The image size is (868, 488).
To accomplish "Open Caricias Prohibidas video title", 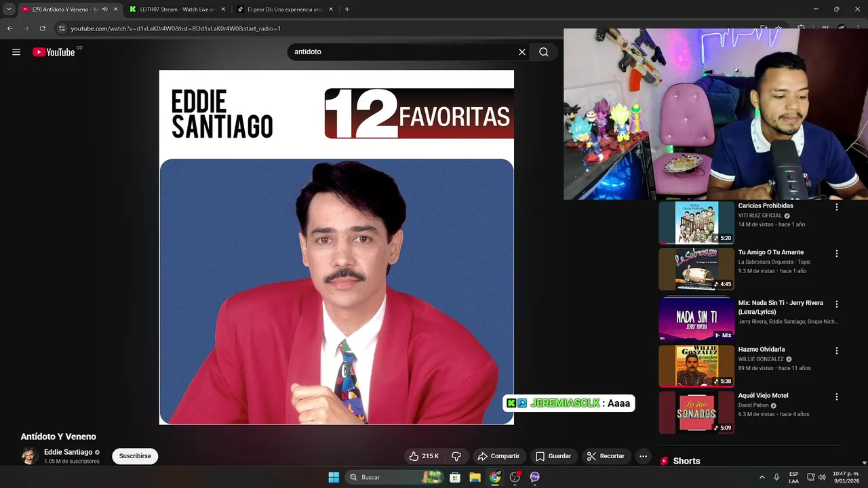I will click(766, 206).
